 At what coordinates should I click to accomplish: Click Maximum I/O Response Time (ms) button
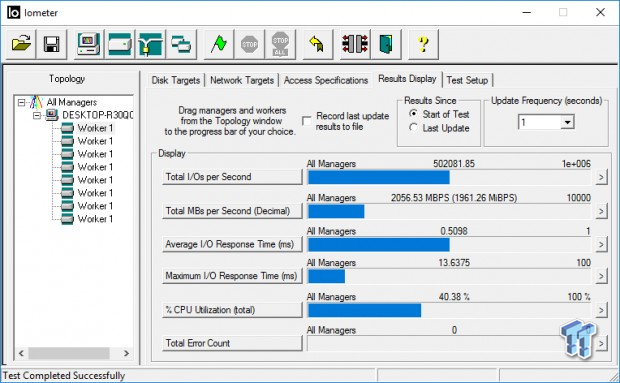tap(232, 276)
